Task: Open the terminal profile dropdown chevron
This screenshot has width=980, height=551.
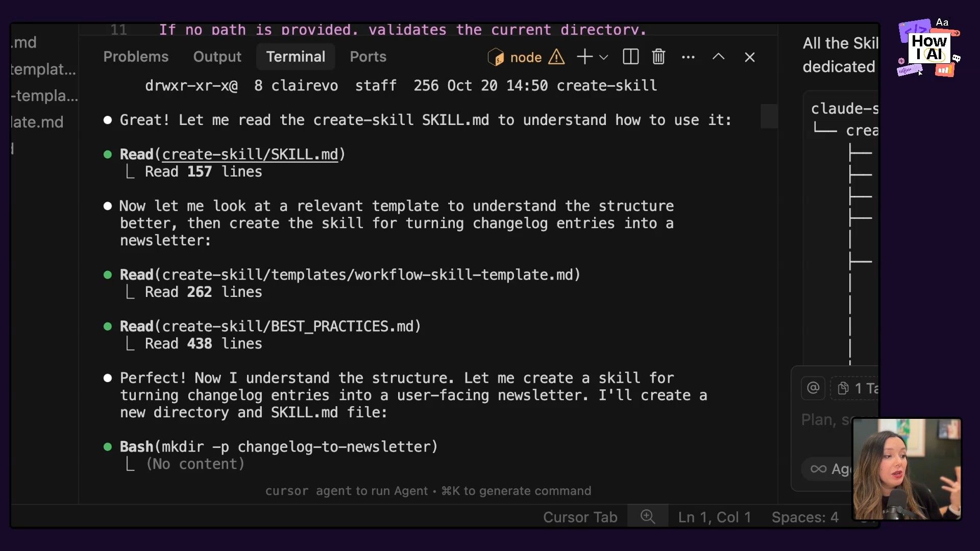Action: 604,57
